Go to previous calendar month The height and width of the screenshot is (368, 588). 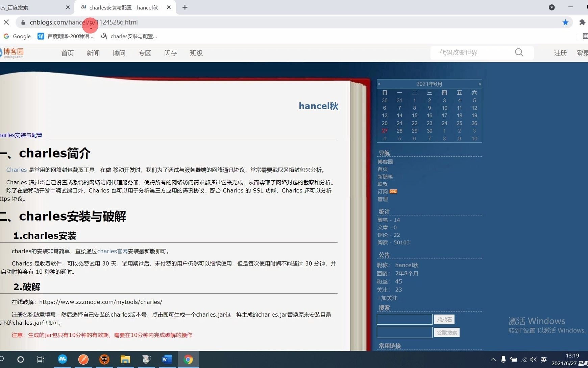[379, 84]
